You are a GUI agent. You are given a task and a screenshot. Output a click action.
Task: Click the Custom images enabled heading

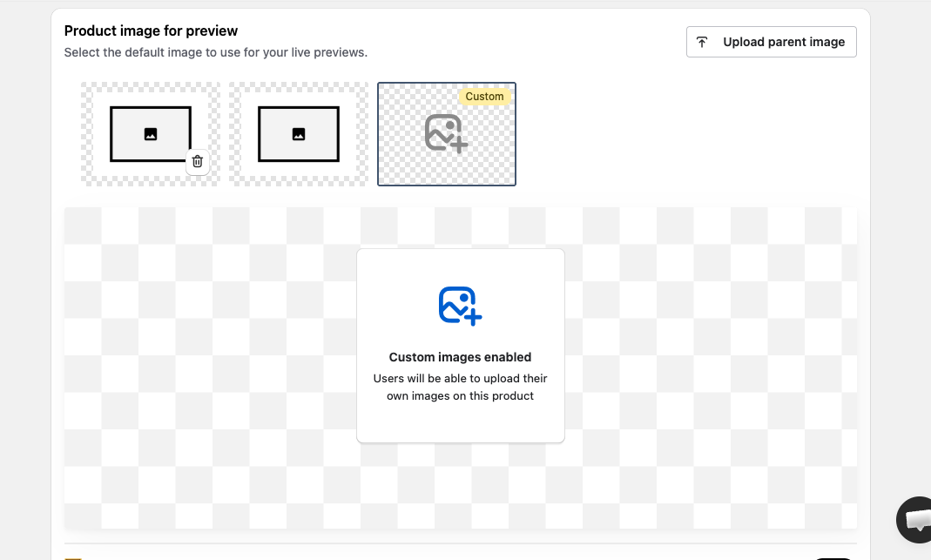point(460,357)
